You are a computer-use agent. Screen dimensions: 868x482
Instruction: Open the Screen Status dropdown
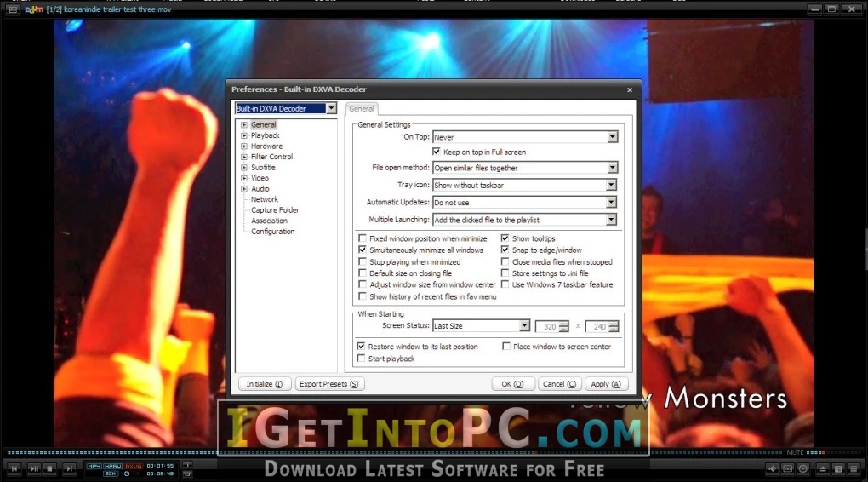[524, 326]
